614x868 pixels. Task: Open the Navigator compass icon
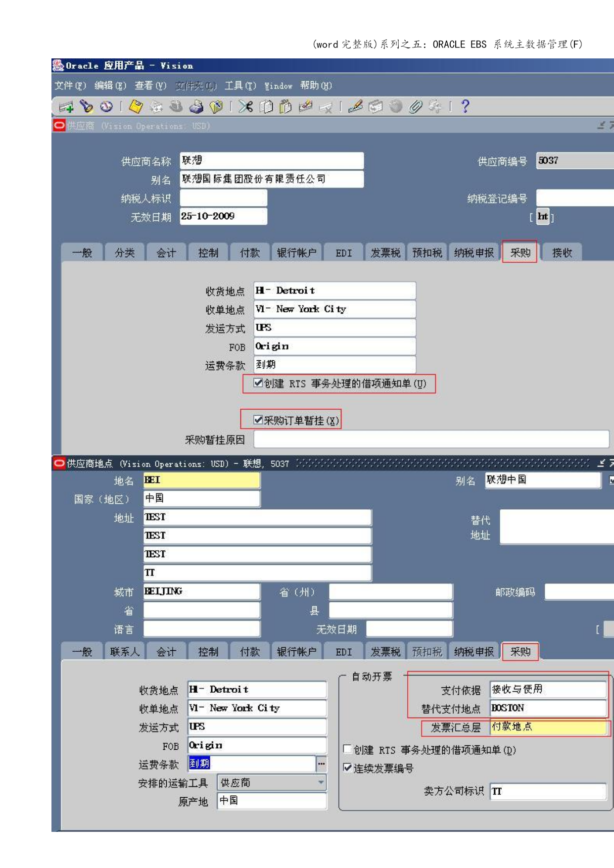106,106
